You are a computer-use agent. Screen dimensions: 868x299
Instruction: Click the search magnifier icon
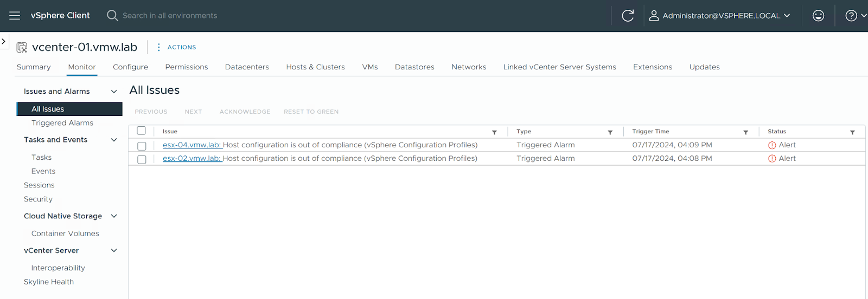tap(112, 16)
